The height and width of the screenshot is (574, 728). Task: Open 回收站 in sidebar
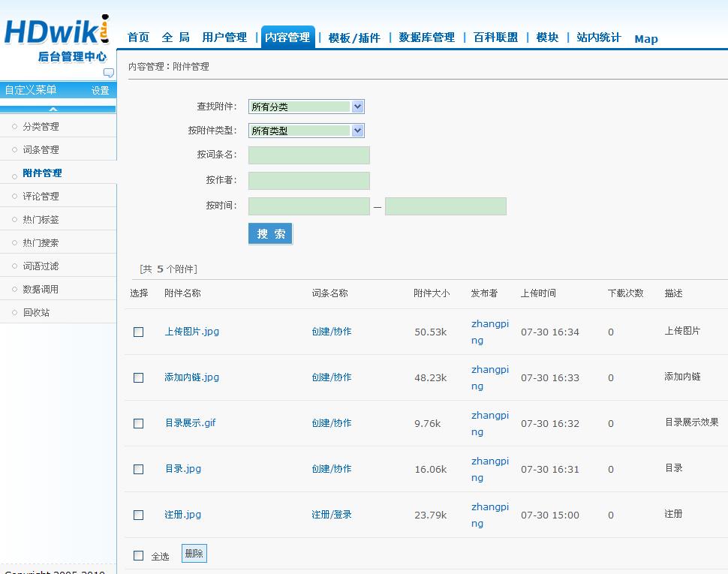[36, 312]
